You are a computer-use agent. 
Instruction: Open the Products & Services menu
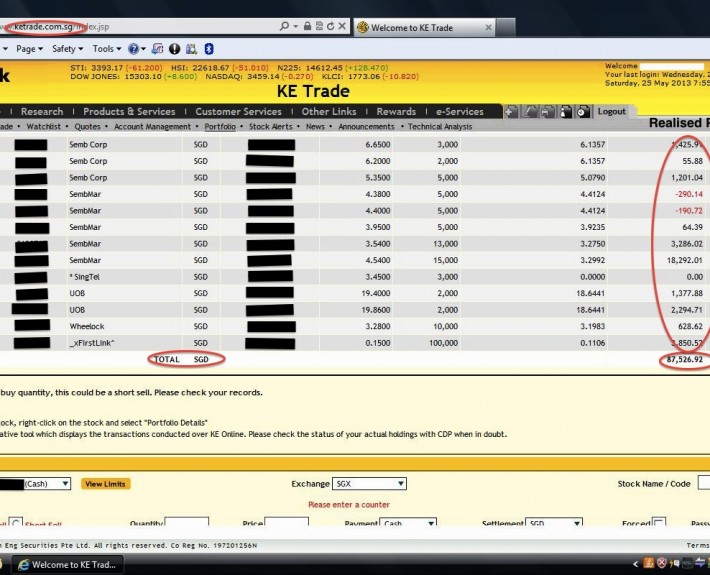(129, 112)
